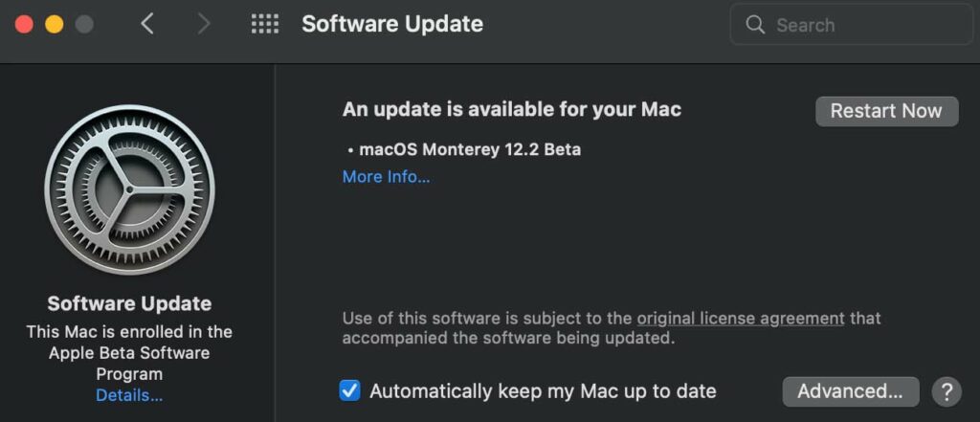Click the gray zoom window button
Screen dimensions: 980x422
[x=84, y=25]
